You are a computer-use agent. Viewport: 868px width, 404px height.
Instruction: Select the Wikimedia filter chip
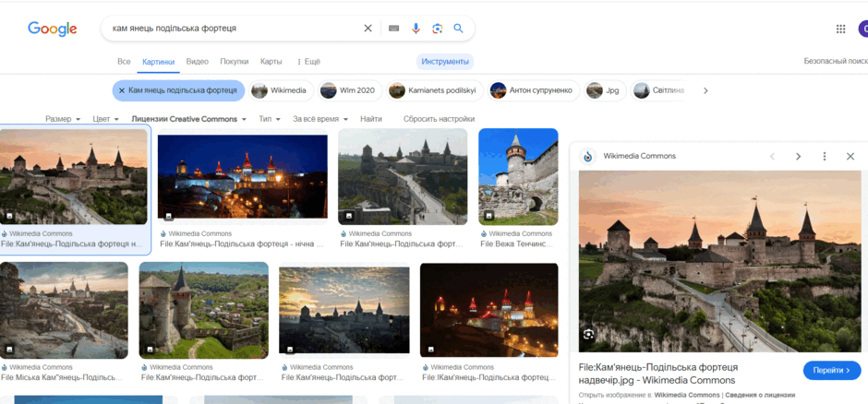click(x=282, y=90)
